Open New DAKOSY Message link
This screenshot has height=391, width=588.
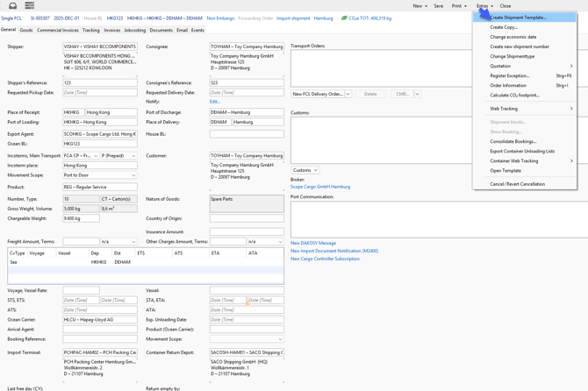coord(313,243)
